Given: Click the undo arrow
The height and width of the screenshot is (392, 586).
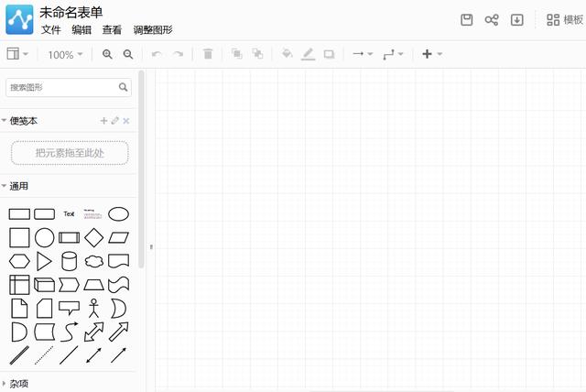Looking at the screenshot, I should tap(157, 54).
